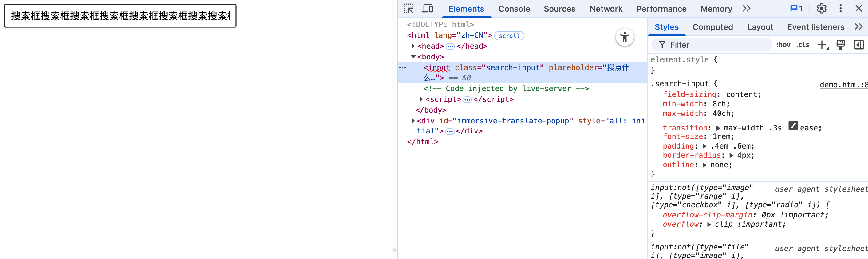The height and width of the screenshot is (259, 868).
Task: Switch to the Elements tab
Action: [x=466, y=9]
